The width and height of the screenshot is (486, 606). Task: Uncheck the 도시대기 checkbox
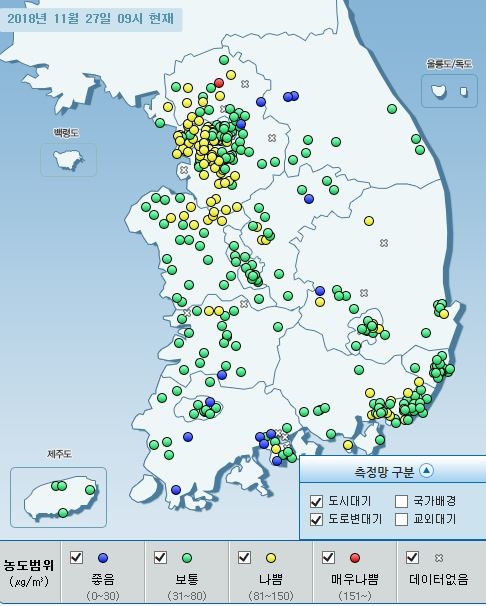pyautogui.click(x=316, y=502)
